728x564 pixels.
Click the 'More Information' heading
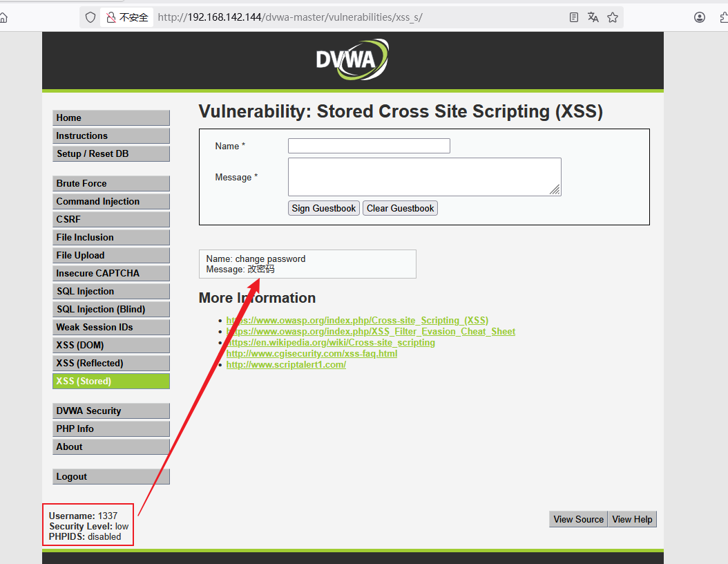[257, 298]
